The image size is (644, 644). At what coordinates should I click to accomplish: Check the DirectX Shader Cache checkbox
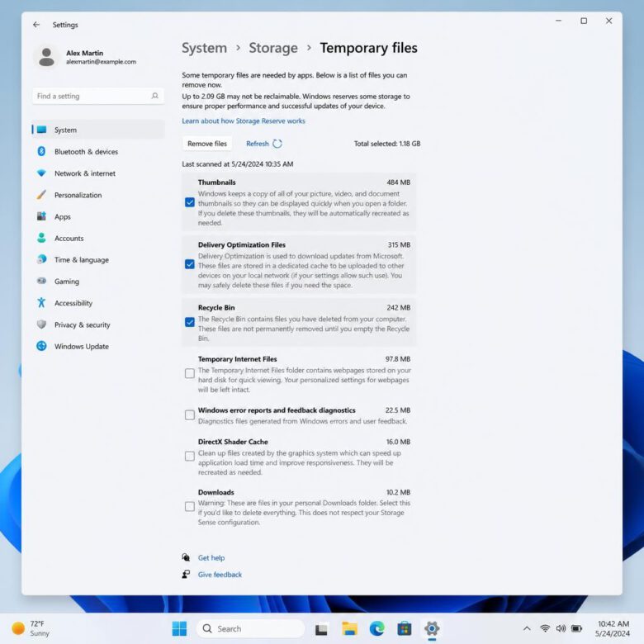(190, 457)
